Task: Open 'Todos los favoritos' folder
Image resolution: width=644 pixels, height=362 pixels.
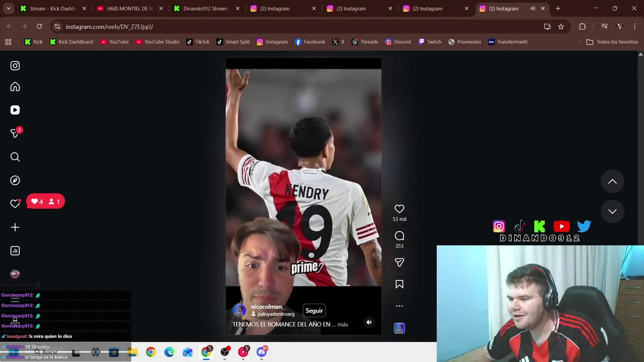Action: tap(612, 42)
